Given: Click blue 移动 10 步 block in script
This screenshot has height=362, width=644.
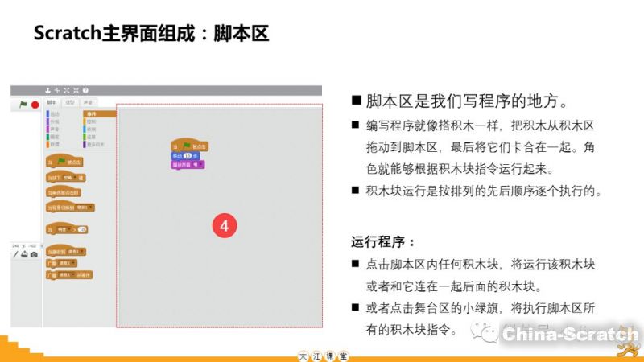Looking at the screenshot, I should click(x=186, y=156).
